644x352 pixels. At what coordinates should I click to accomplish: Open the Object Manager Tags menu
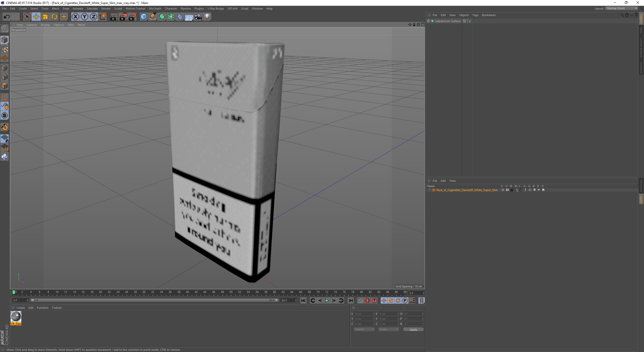pyautogui.click(x=475, y=15)
